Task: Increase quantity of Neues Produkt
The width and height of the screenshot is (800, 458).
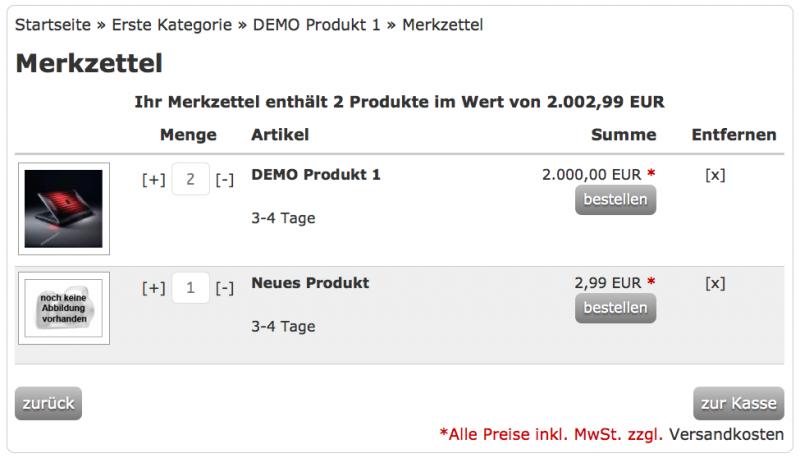Action: [153, 288]
